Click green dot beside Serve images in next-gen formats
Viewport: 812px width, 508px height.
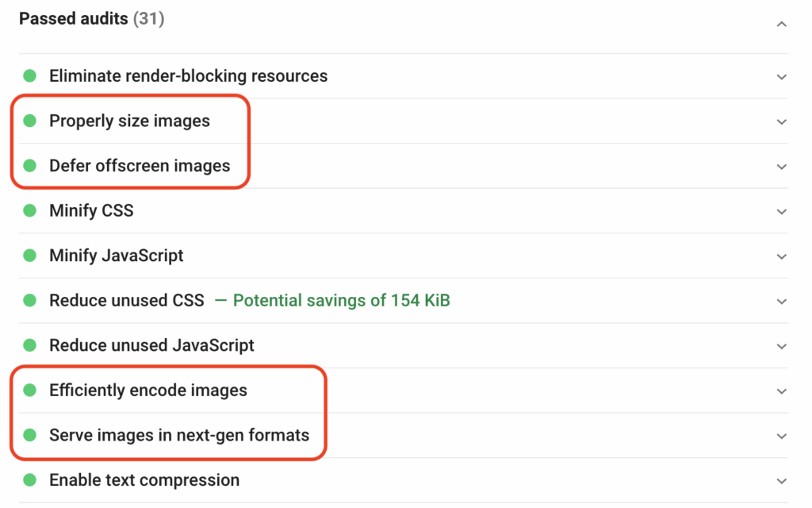[x=30, y=435]
